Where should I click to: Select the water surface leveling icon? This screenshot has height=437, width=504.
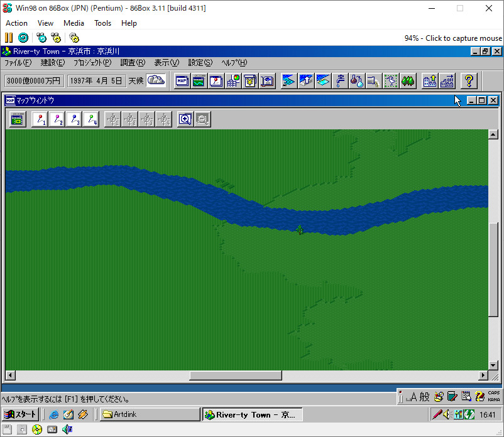pos(323,81)
